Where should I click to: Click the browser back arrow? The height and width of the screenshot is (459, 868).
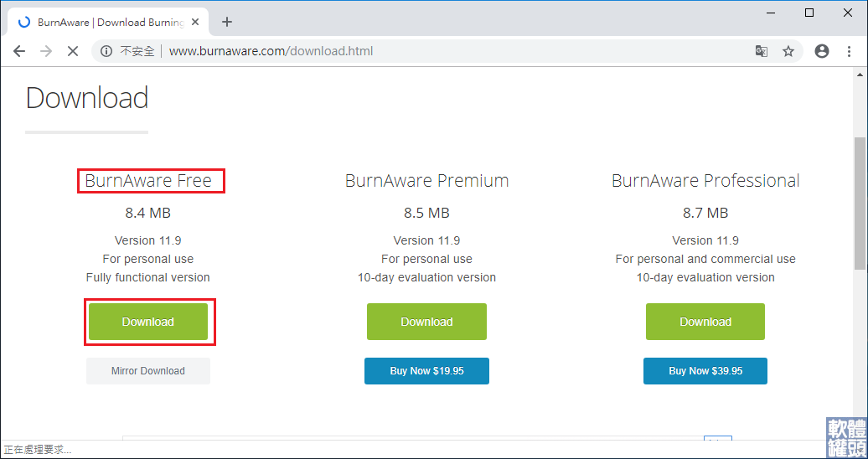19,51
